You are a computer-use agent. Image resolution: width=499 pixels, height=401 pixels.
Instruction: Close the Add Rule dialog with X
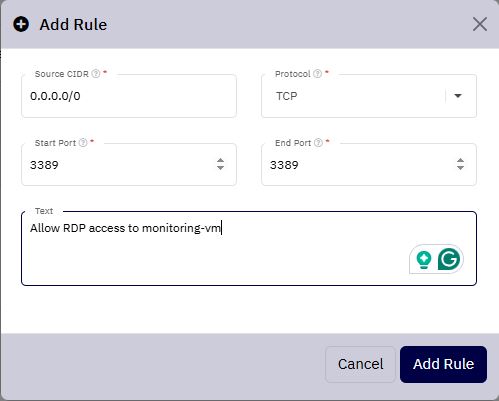tap(480, 24)
